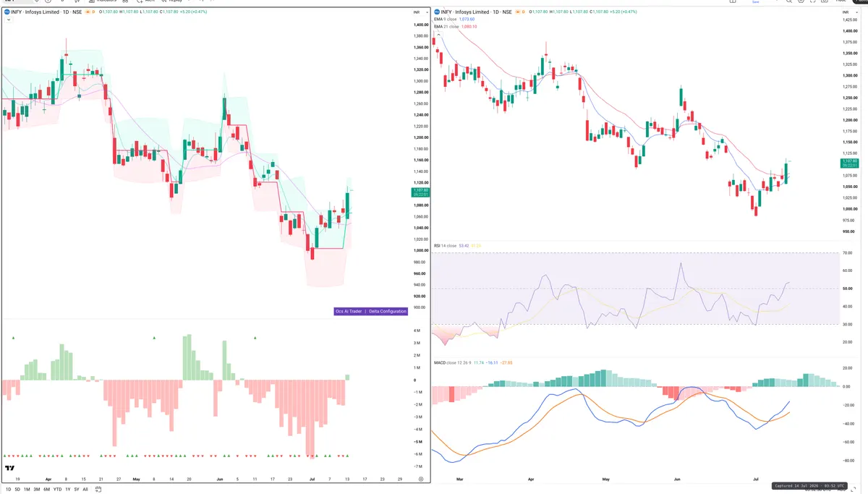Click 1,000.00 on left chart price axis

click(421, 250)
